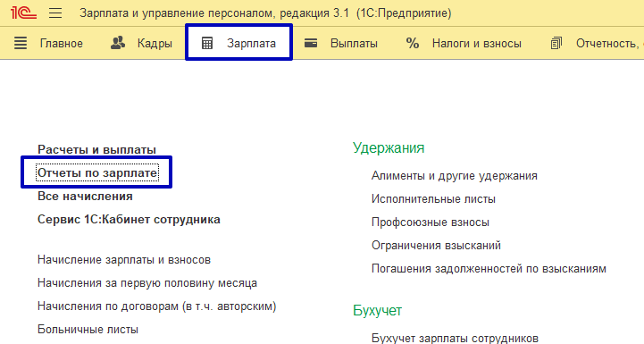The image size is (644, 344).
Task: Open Алименты и другие удержания
Action: (455, 176)
